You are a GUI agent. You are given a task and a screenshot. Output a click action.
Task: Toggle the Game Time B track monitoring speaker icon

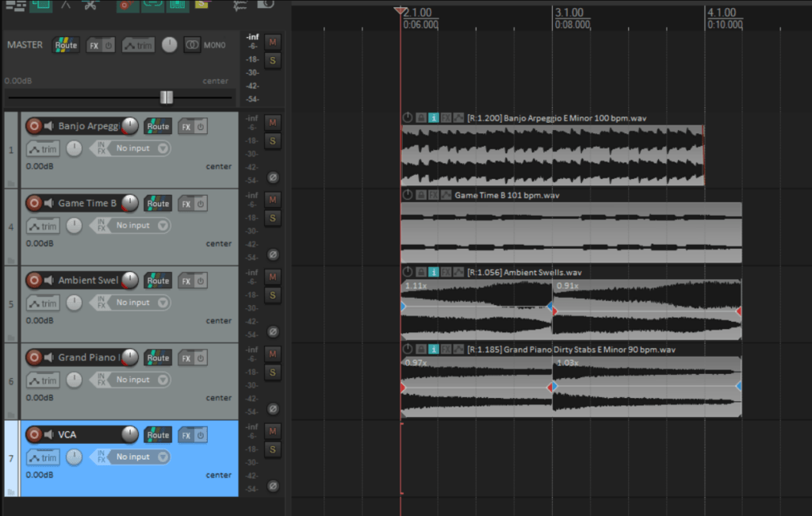48,203
